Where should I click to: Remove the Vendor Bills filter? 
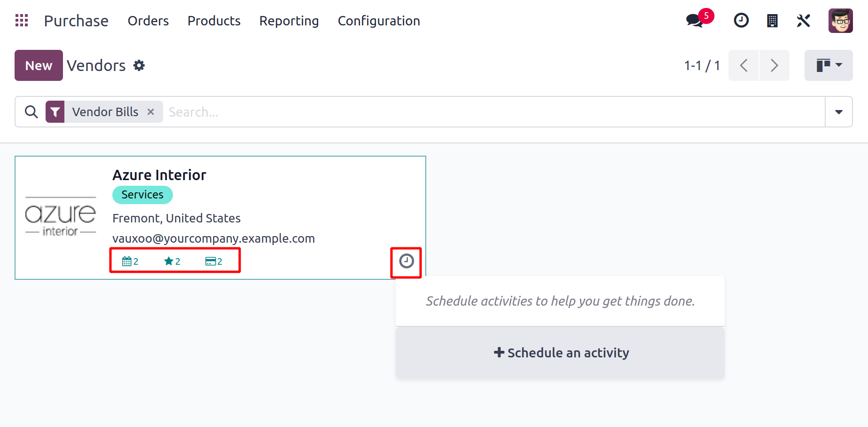(151, 112)
